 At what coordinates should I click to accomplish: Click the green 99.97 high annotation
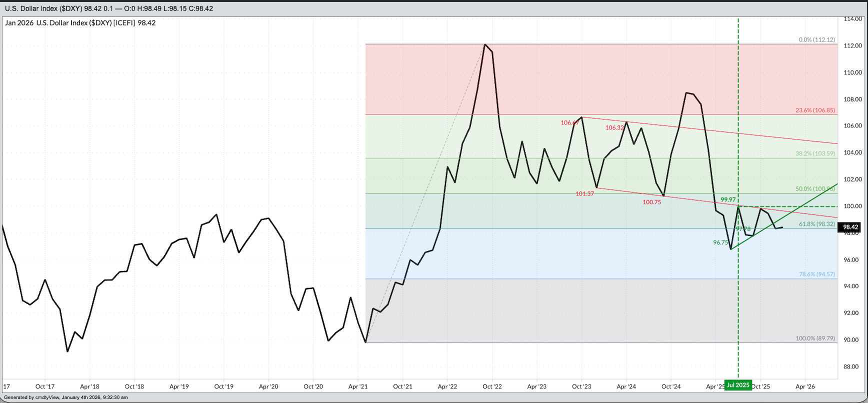tap(728, 199)
